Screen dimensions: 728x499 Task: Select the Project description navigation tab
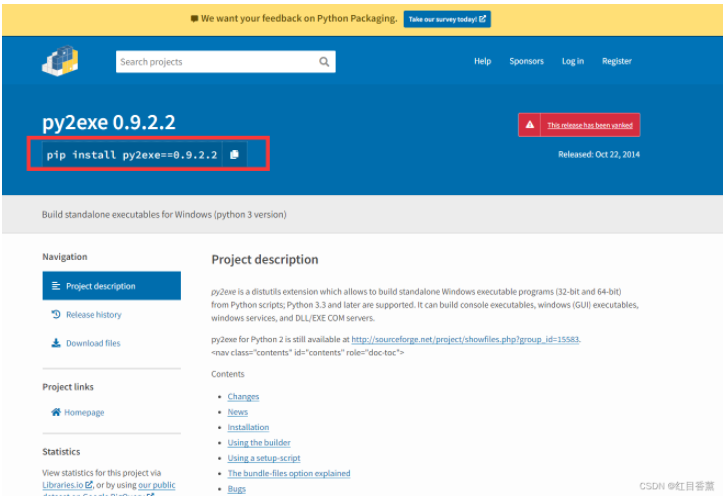111,286
